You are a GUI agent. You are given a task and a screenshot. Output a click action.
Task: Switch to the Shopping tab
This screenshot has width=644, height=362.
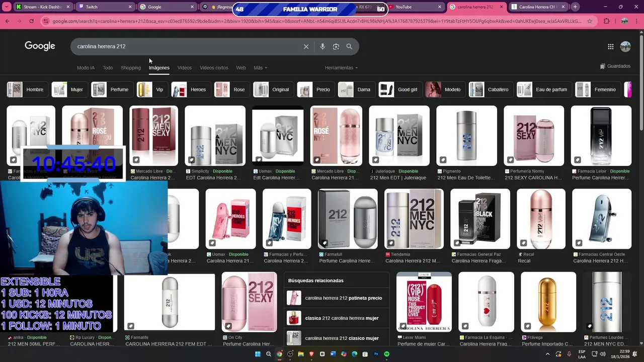pyautogui.click(x=131, y=68)
